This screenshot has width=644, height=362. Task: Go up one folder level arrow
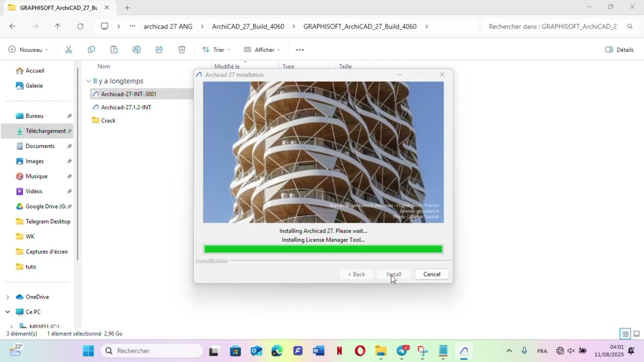(57, 26)
